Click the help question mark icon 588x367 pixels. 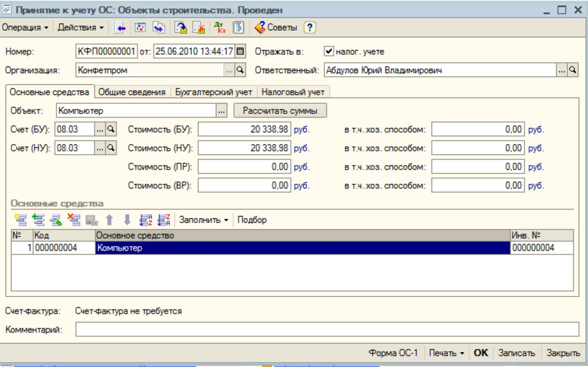[x=309, y=27]
